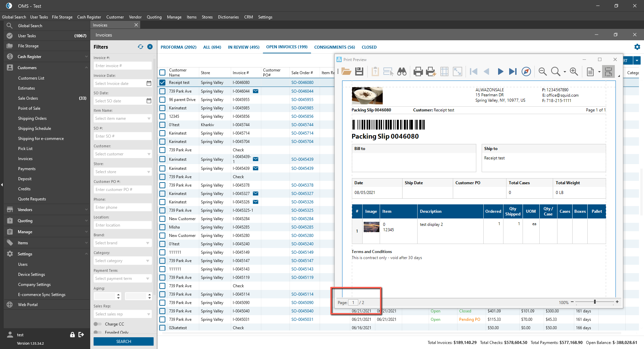The width and height of the screenshot is (644, 349).
Task: Click the zoom in magnifier icon
Action: [x=574, y=71]
